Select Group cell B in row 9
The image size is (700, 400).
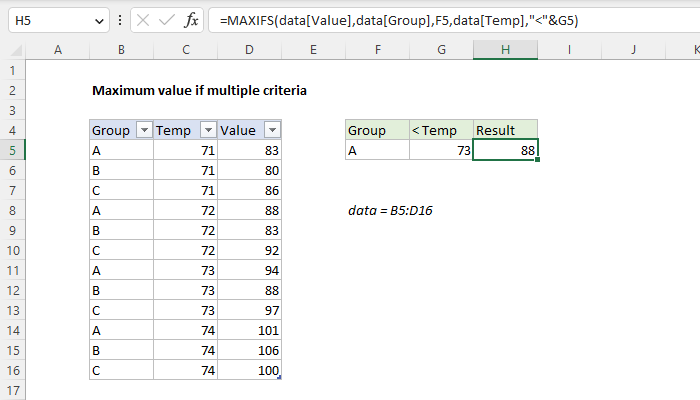121,230
